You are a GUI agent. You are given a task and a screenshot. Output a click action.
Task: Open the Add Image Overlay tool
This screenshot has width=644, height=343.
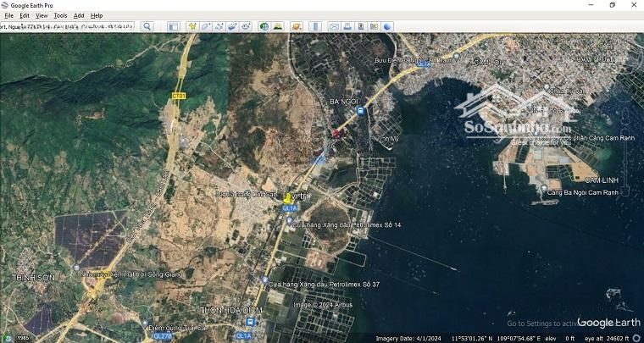pyautogui.click(x=232, y=26)
